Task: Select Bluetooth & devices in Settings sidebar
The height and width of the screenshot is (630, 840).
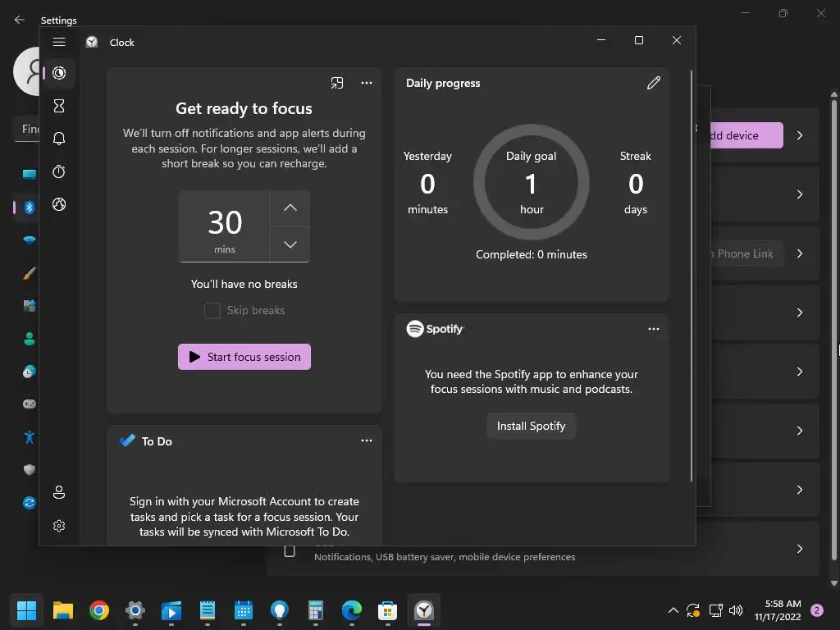Action: point(30,208)
